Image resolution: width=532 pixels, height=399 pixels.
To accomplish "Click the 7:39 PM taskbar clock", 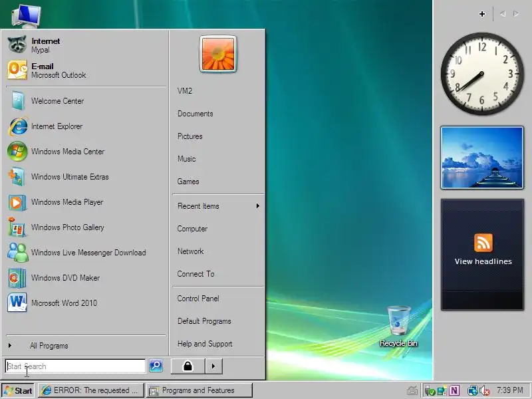I will tap(509, 390).
